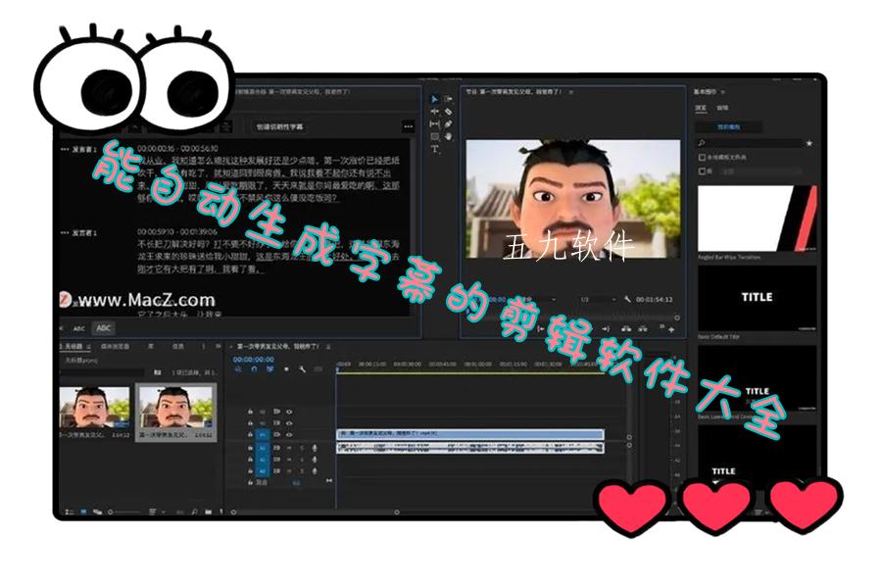Pick the Pen tool in toolbar
The width and height of the screenshot is (882, 588).
(x=448, y=124)
